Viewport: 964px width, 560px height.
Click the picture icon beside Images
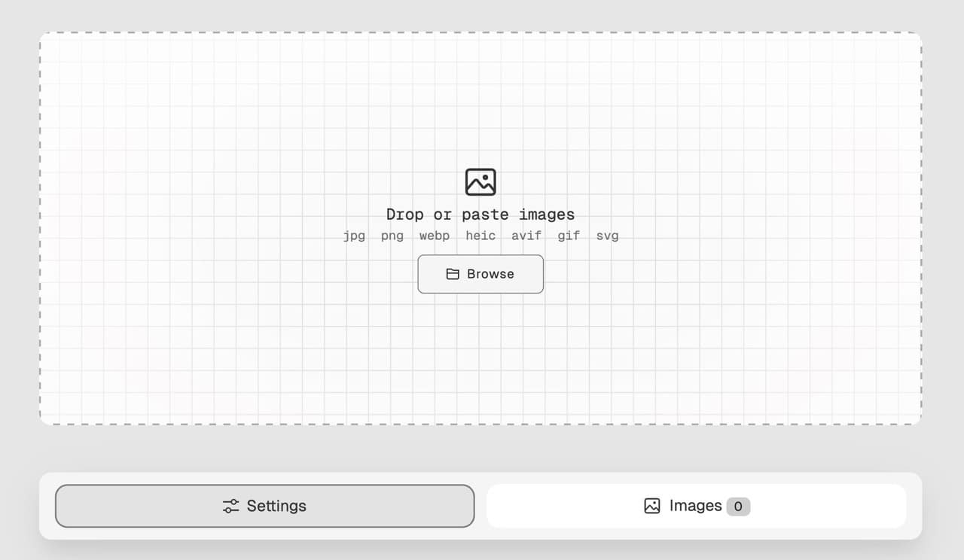pyautogui.click(x=652, y=506)
